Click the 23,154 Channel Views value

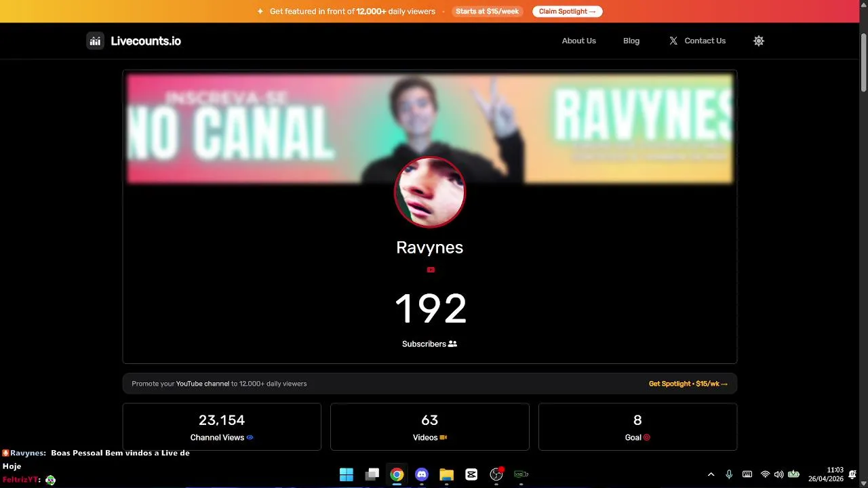(222, 420)
